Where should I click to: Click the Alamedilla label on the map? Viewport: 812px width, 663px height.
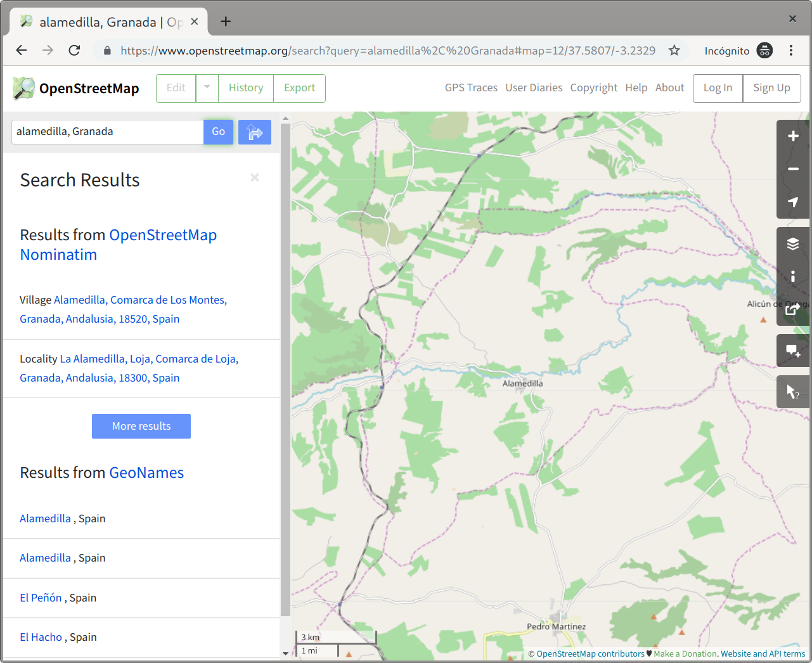(522, 383)
